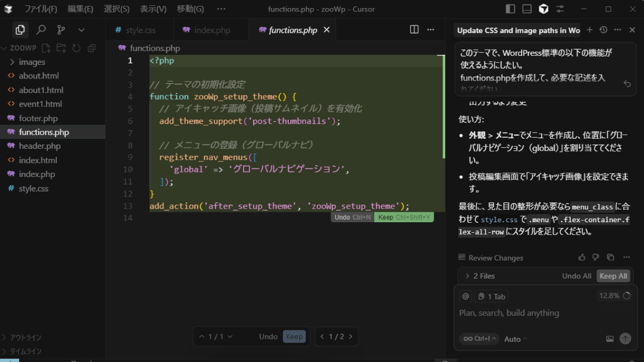Viewport: 644px width, 362px height.
Task: Click the split editor icon
Action: [x=414, y=30]
